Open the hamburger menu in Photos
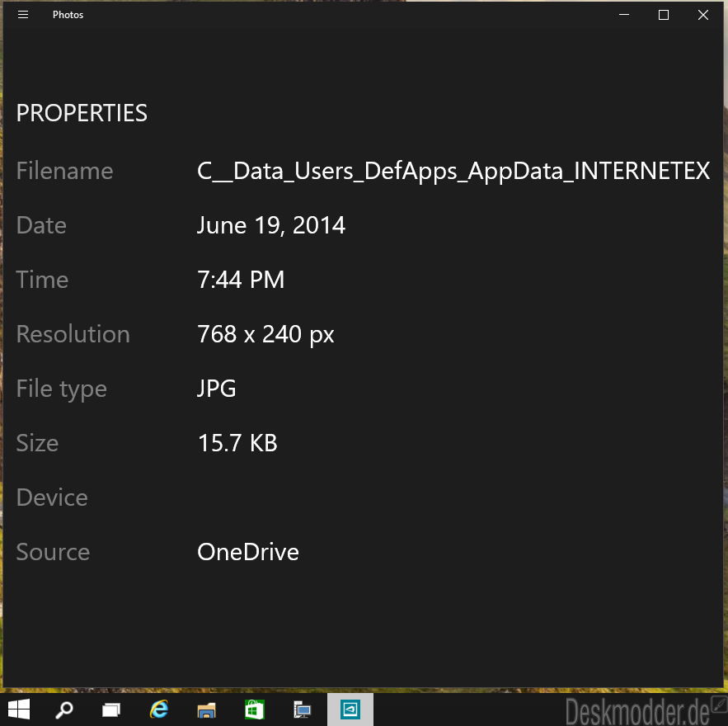 tap(23, 15)
